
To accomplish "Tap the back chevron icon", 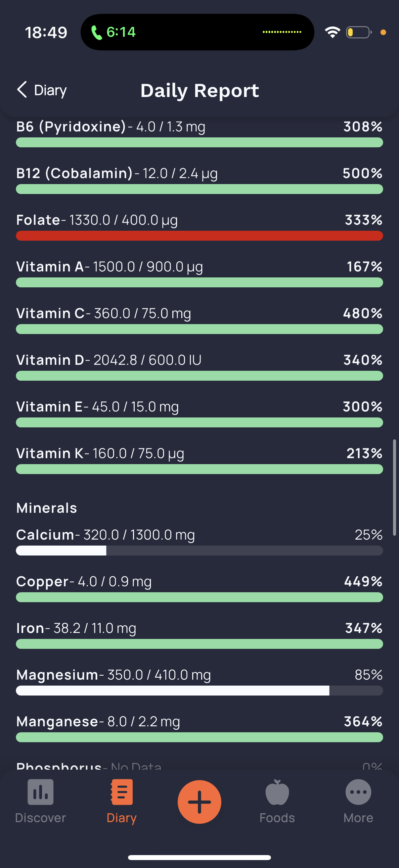I will tap(22, 90).
